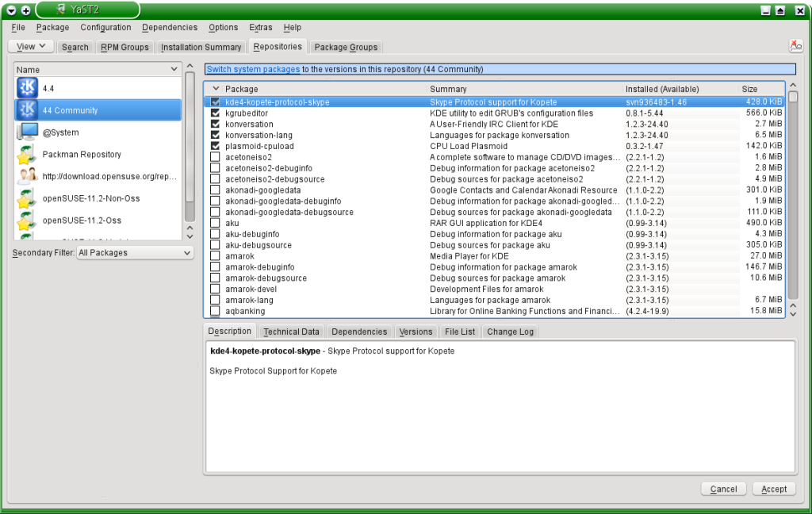
Task: Show the Technical Data tab
Action: (291, 332)
